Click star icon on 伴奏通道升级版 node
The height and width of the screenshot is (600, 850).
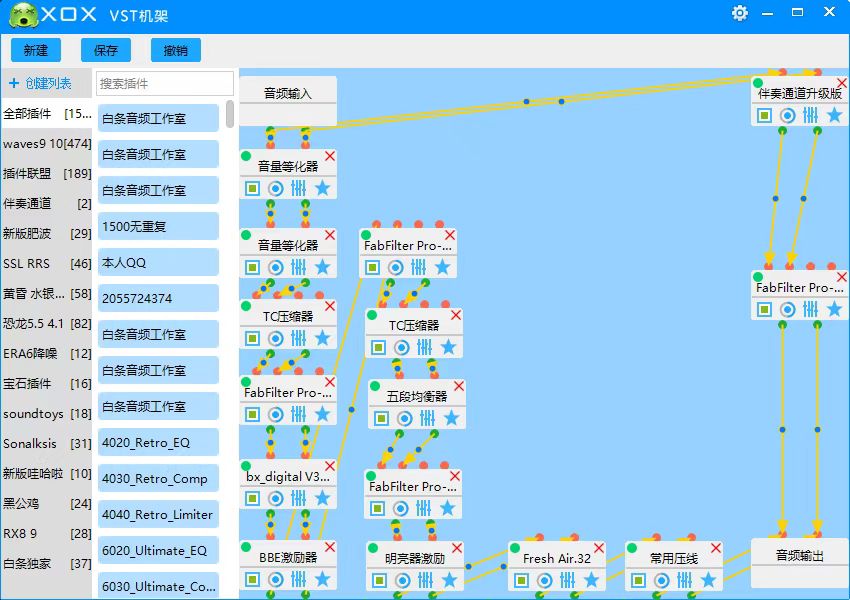(834, 115)
